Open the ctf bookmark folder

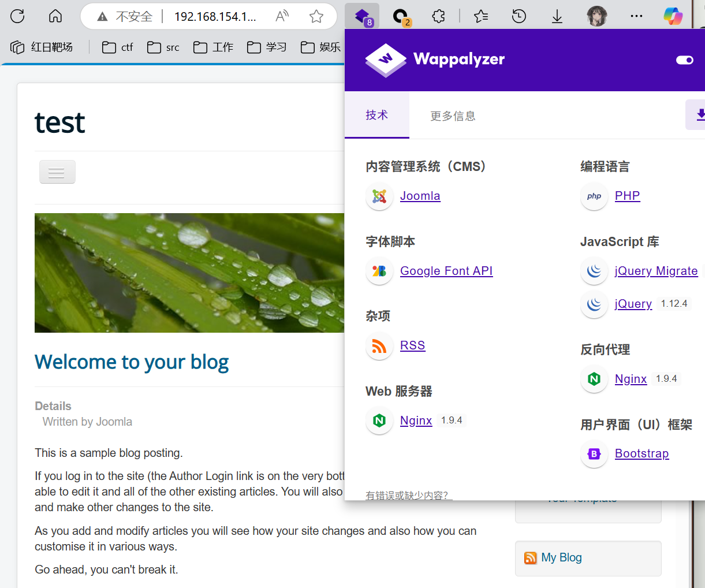(x=118, y=47)
